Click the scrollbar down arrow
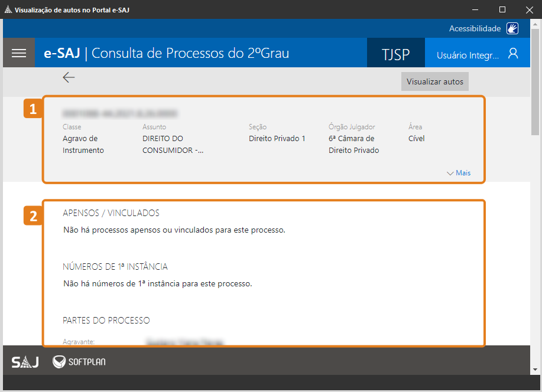The width and height of the screenshot is (542, 392). (535, 370)
